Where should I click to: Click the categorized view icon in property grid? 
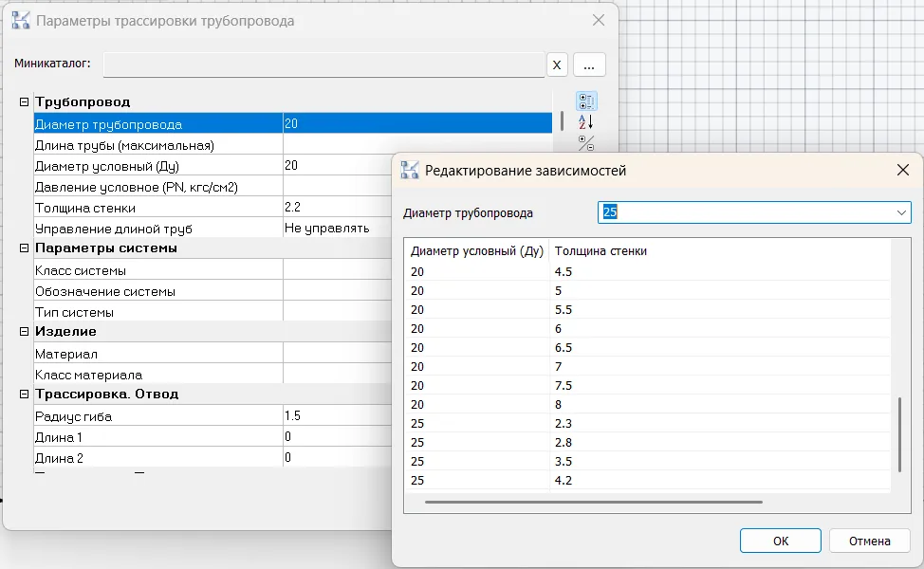[586, 101]
